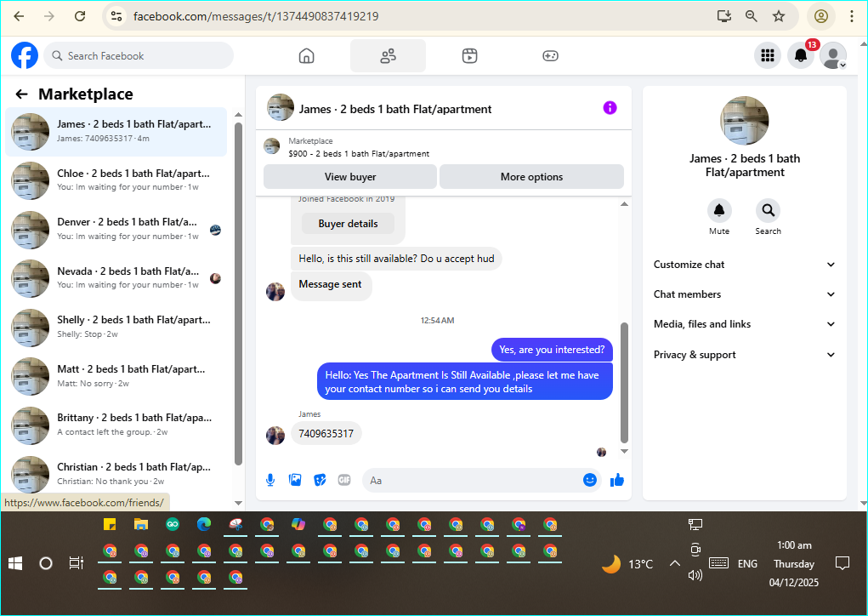This screenshot has height=616, width=868.
Task: Open Christian conversation in list
Action: [x=116, y=474]
